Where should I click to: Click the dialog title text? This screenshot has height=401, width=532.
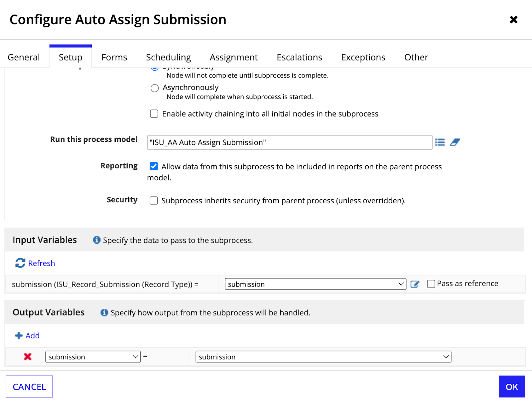[x=118, y=20]
